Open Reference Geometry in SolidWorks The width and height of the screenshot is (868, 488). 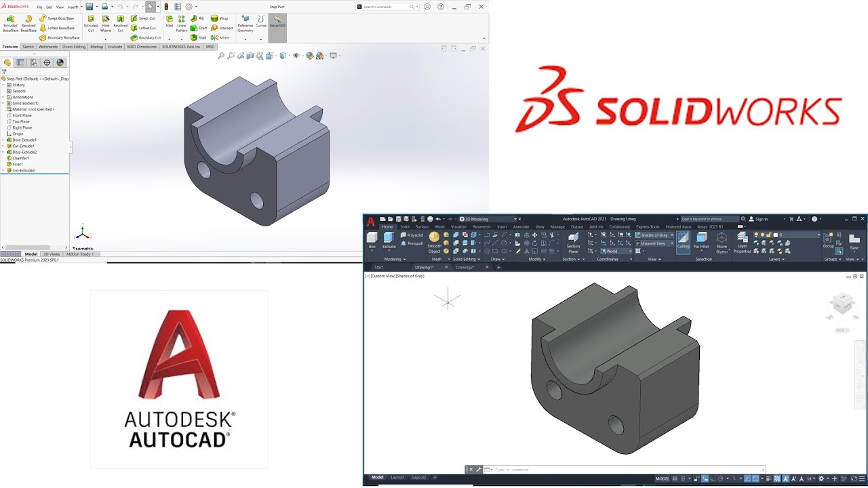(x=245, y=24)
